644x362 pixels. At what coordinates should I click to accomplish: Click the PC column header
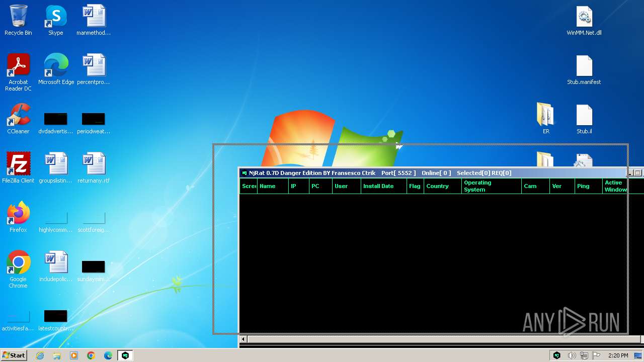(x=320, y=186)
